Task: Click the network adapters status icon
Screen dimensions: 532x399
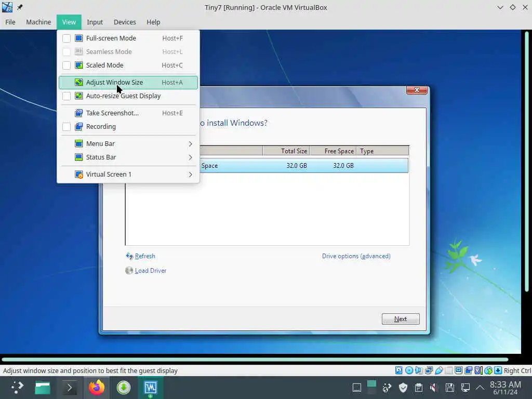Action: (429, 370)
